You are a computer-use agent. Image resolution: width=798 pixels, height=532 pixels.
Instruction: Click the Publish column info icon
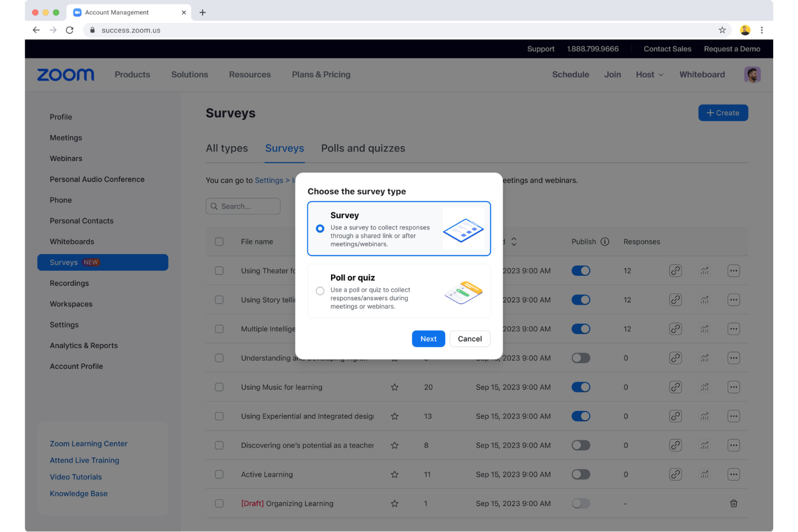[605, 241]
